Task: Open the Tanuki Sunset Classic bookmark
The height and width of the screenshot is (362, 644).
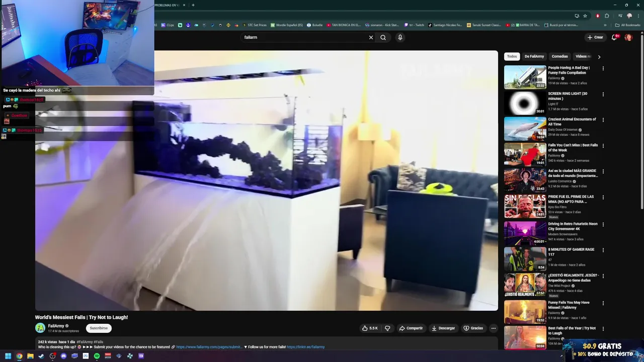Action: (484, 25)
